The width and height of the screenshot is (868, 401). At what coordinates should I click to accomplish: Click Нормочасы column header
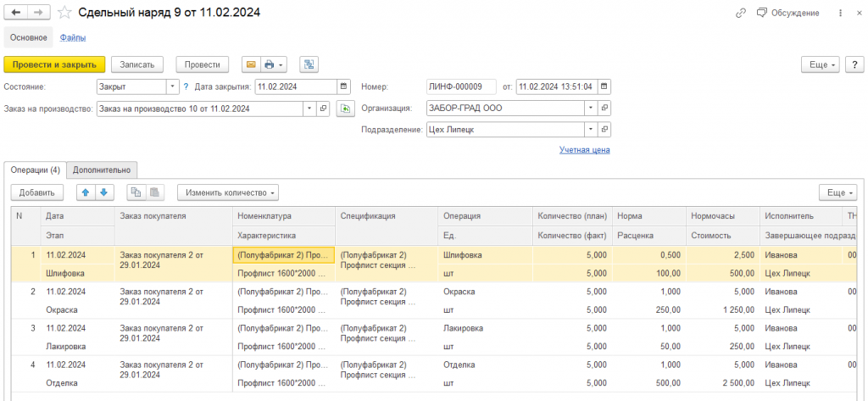[722, 216]
